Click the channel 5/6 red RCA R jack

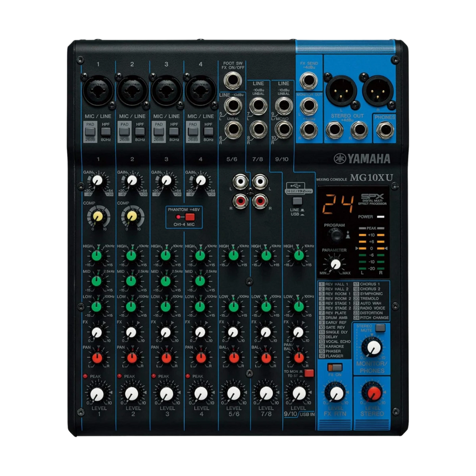coord(240,201)
